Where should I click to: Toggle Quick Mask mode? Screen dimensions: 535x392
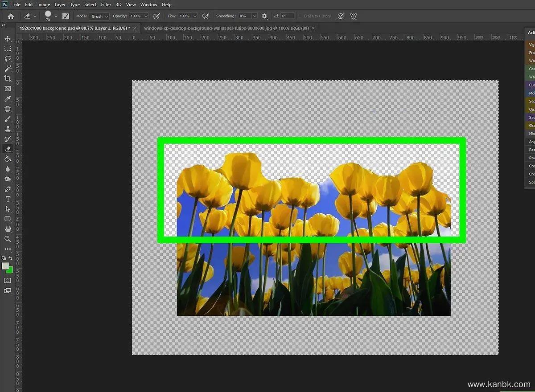(8, 281)
